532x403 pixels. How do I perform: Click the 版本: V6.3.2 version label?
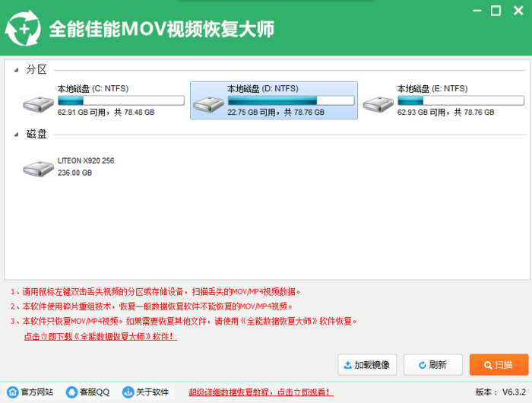500,392
